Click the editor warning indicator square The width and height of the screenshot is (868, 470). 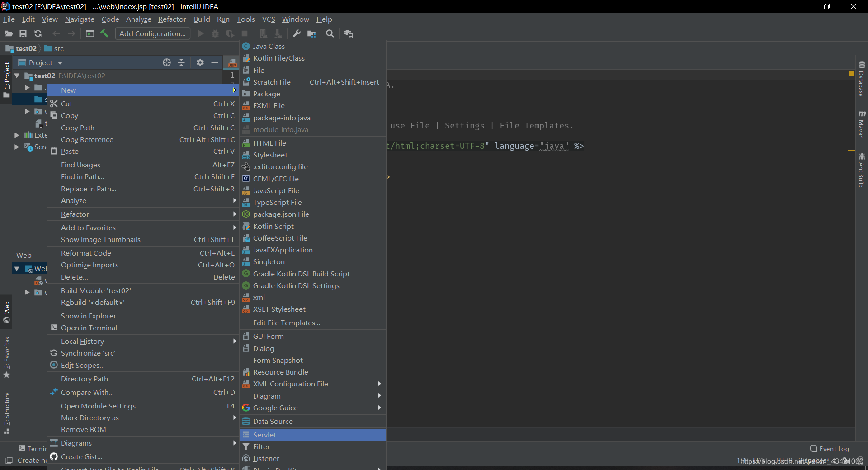pos(851,73)
